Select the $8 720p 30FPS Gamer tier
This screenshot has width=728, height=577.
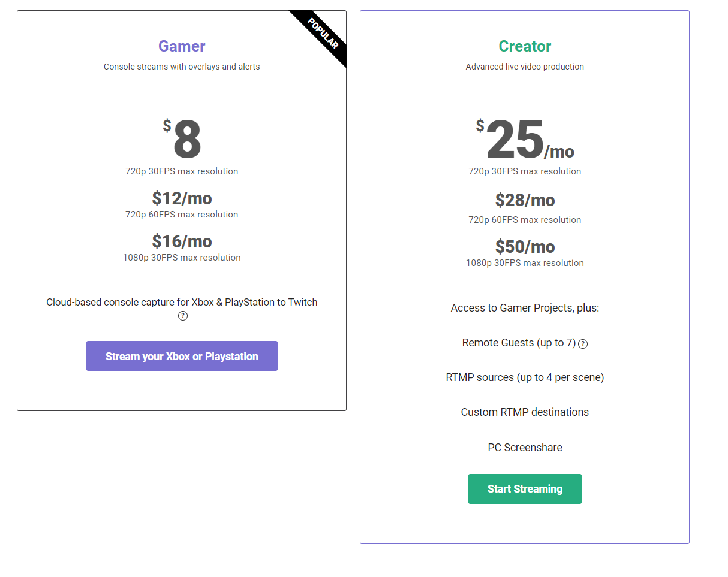click(x=182, y=139)
